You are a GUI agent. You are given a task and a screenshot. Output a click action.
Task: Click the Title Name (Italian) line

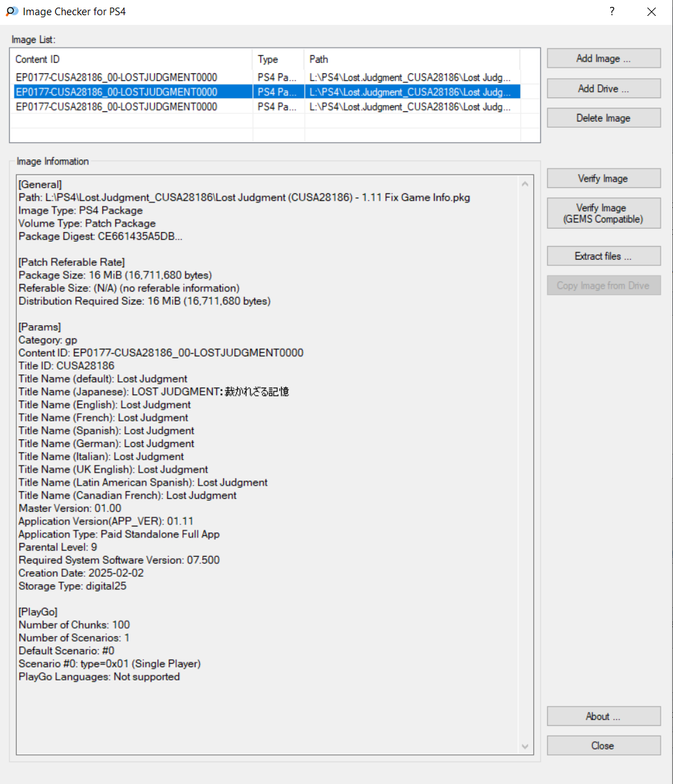101,457
